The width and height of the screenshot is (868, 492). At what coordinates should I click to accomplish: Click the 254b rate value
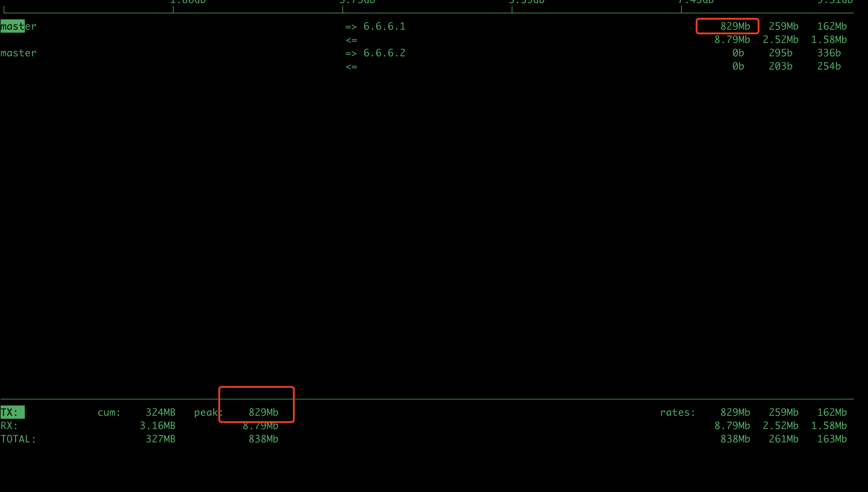point(828,66)
